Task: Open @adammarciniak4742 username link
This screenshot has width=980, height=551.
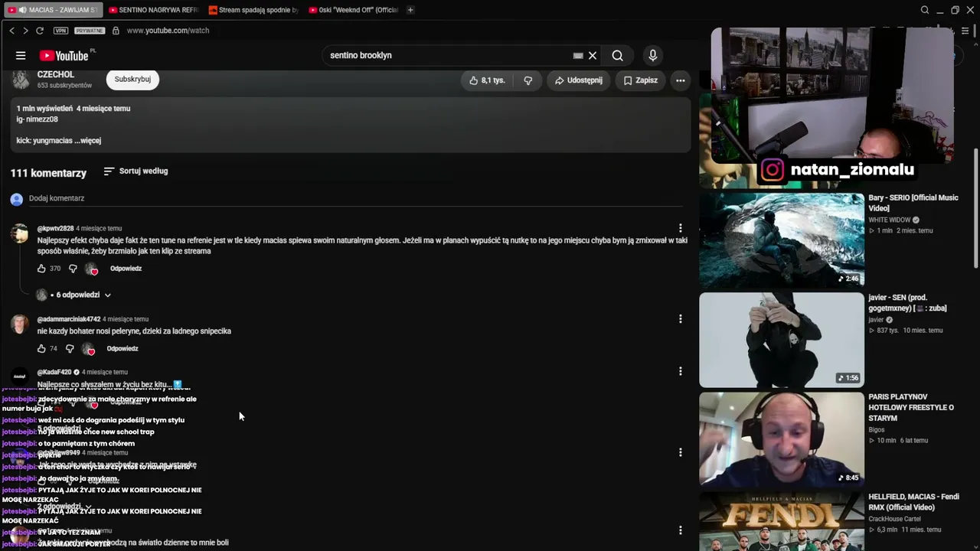Action: pyautogui.click(x=69, y=319)
